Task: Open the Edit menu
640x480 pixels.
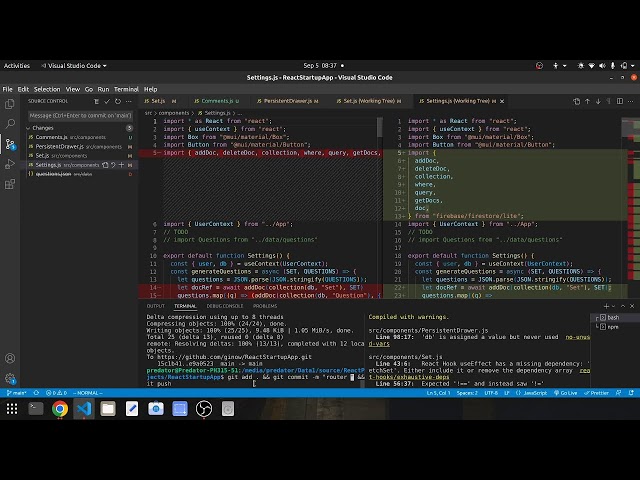Action: point(23,89)
